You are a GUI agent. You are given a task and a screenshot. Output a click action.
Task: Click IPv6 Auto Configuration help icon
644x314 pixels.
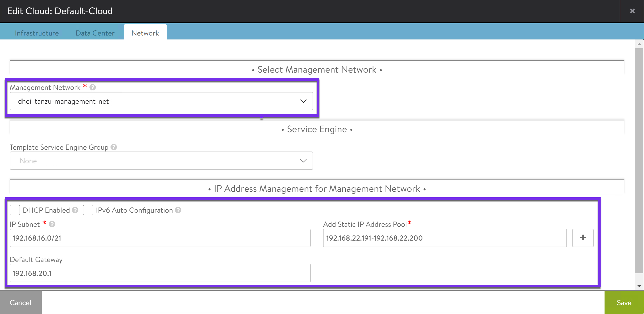pyautogui.click(x=178, y=210)
